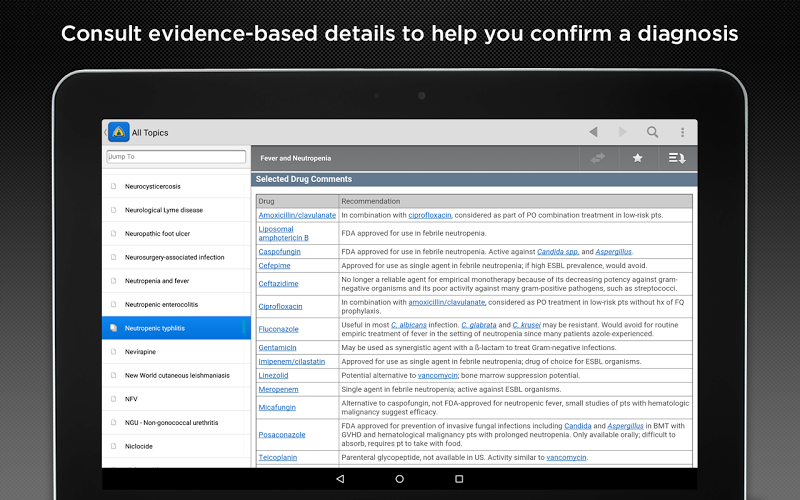800x500 pixels.
Task: Open the C. albicans link
Action: (409, 325)
